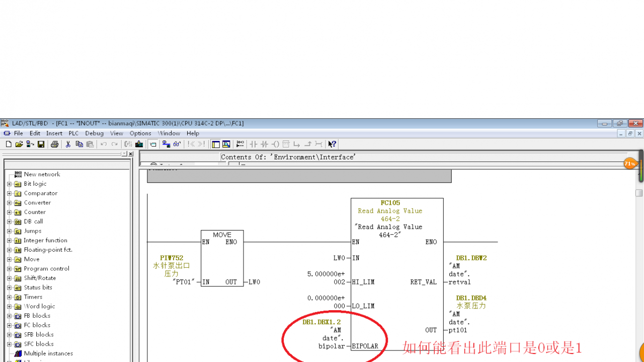Open the Edit menu
Image resolution: width=644 pixels, height=362 pixels.
point(35,133)
